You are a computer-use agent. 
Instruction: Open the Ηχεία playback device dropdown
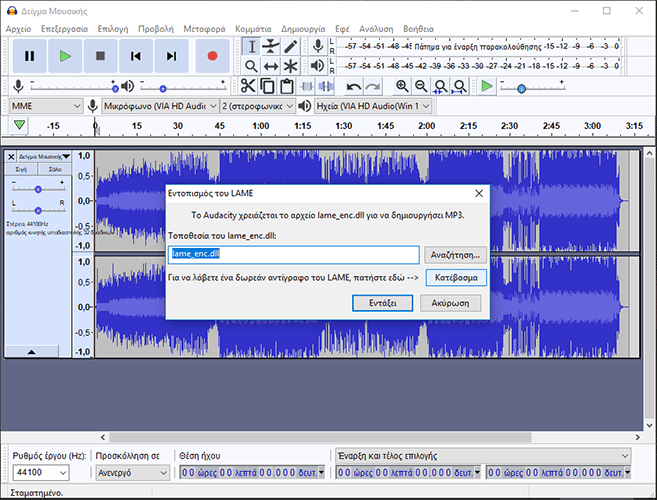point(373,106)
